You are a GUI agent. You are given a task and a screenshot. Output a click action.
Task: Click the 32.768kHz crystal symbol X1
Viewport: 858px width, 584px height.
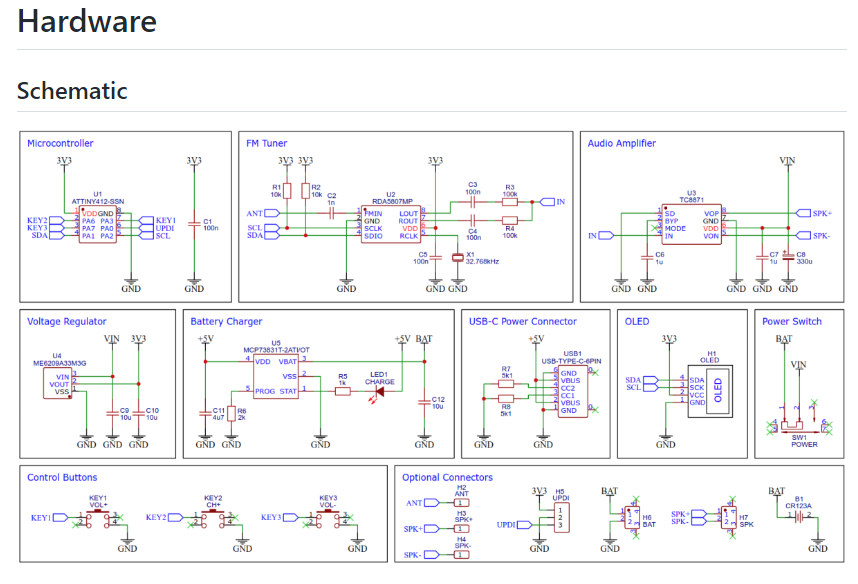[460, 258]
